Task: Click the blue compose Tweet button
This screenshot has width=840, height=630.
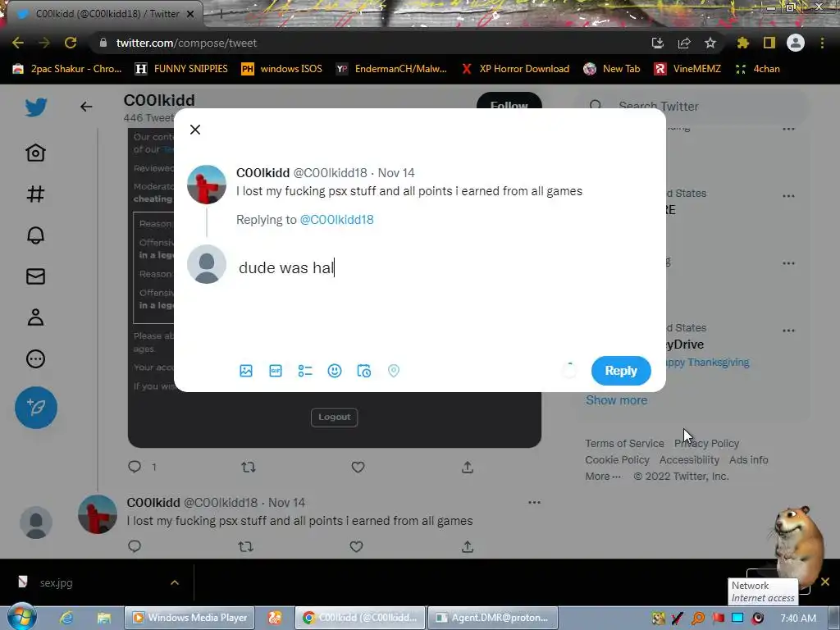Action: pos(36,408)
